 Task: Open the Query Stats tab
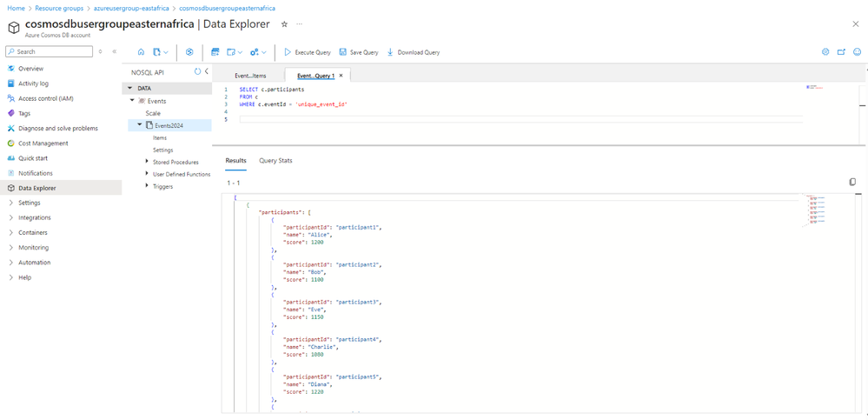click(275, 161)
